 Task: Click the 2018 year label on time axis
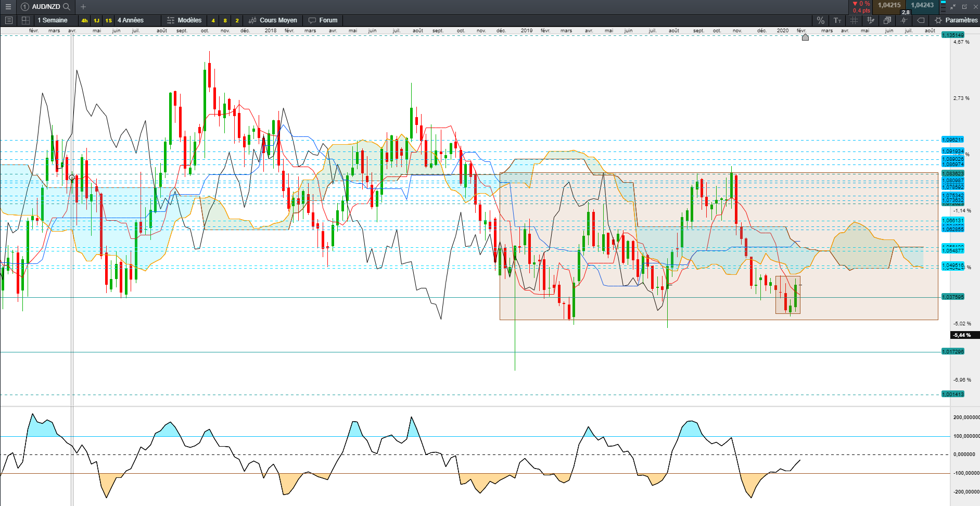271,31
